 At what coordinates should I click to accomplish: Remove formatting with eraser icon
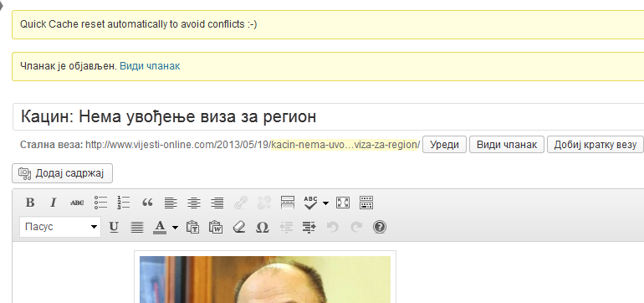238,227
